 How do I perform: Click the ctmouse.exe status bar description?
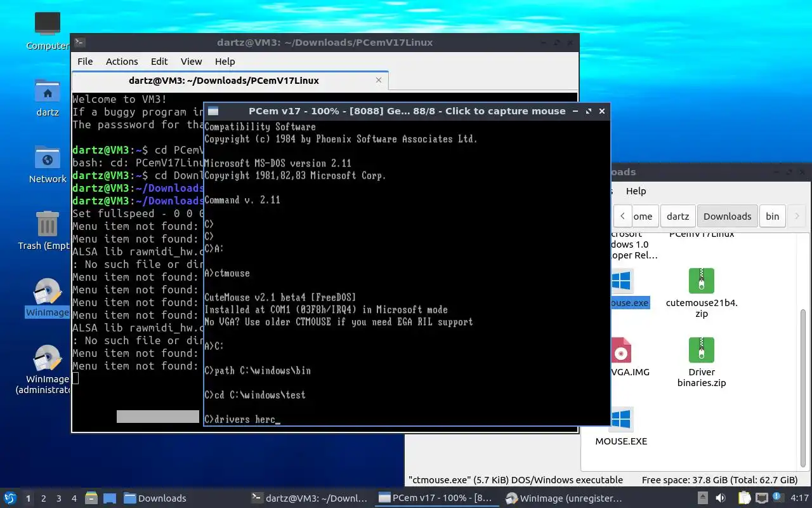coord(516,480)
